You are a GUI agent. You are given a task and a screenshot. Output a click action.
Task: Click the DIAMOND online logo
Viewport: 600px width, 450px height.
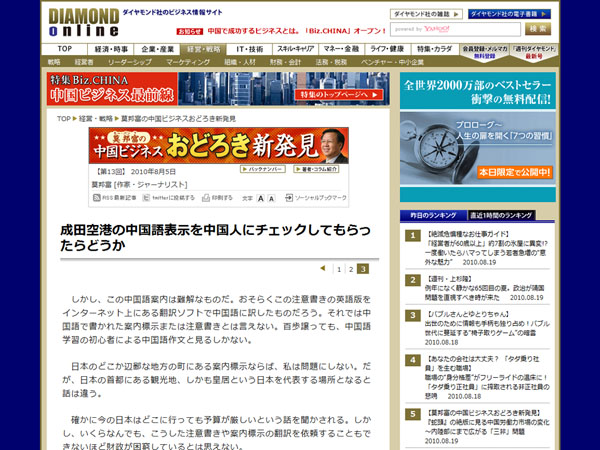(x=82, y=21)
